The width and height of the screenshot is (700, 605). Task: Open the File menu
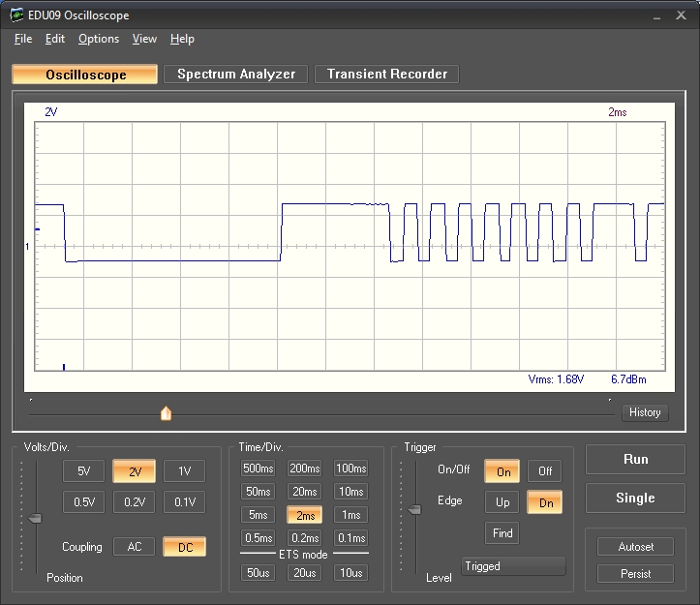pos(23,39)
